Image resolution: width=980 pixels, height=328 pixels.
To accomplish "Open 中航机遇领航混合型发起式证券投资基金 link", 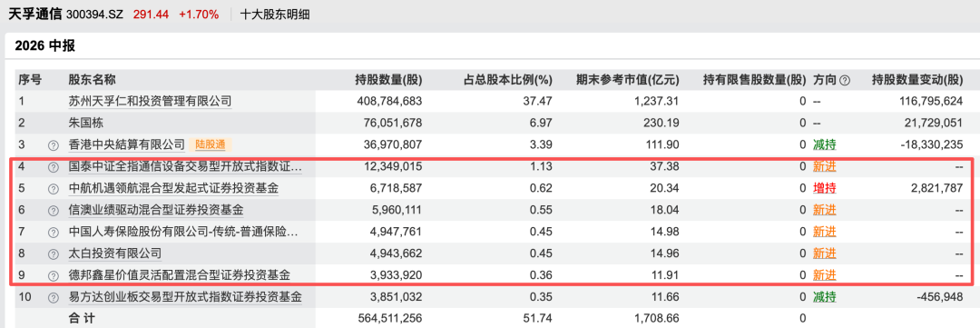I will click(x=173, y=188).
